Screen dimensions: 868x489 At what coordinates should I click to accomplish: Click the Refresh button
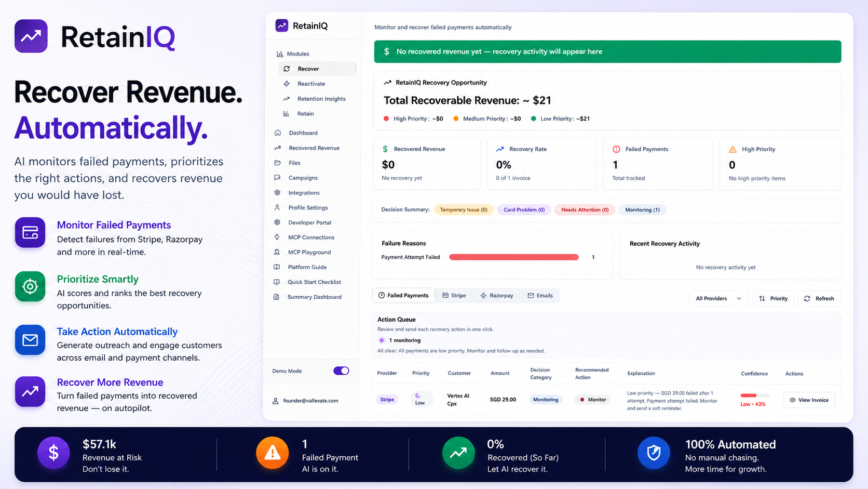[x=819, y=298]
